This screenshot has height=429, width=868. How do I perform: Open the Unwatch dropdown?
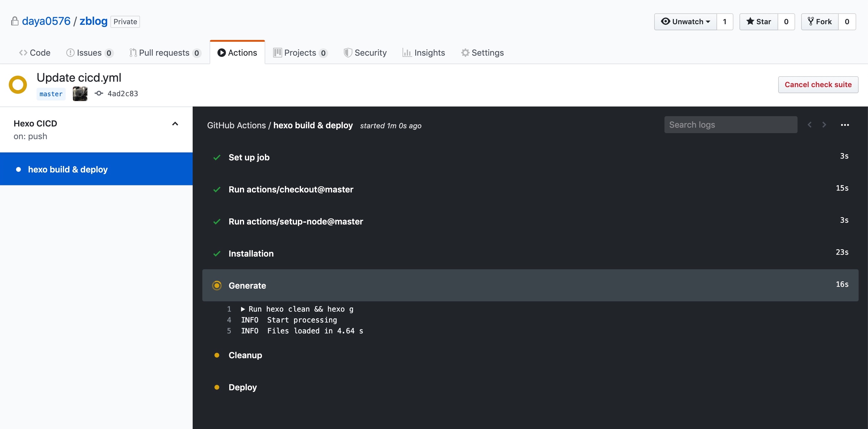(x=685, y=21)
